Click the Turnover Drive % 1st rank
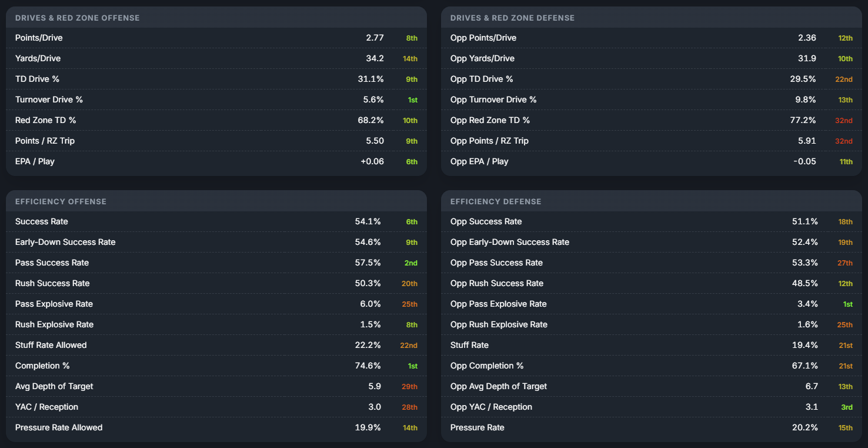 click(x=412, y=100)
